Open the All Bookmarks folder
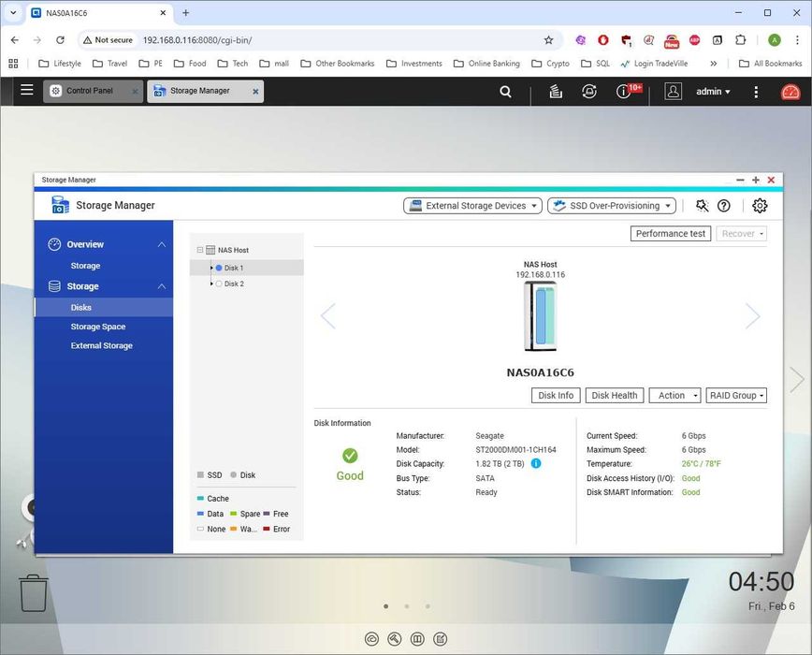Viewport: 812px width, 655px height. coord(771,64)
